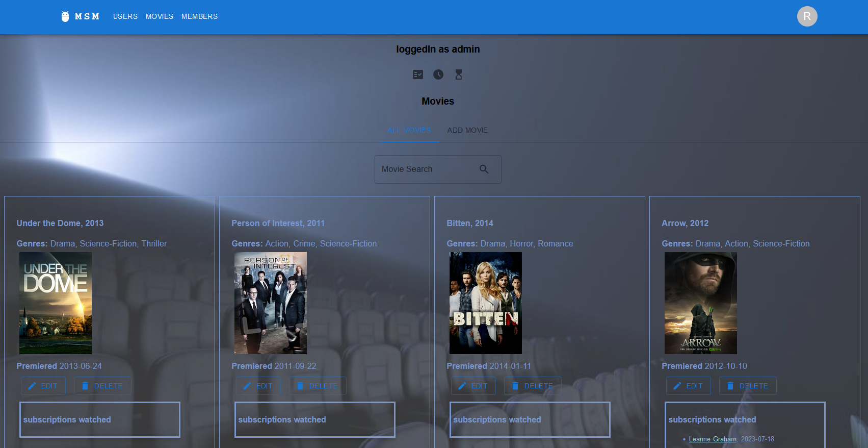Click the Bitten poster image

click(x=486, y=303)
